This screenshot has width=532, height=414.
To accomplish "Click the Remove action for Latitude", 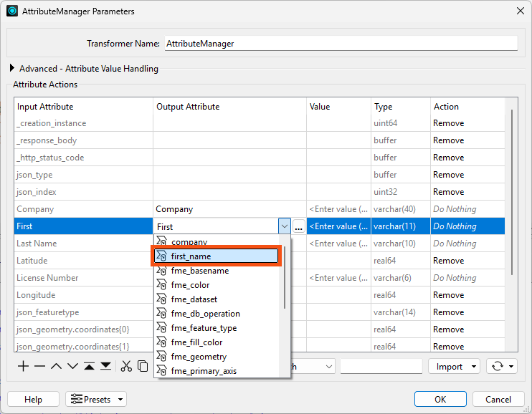I will [467, 261].
